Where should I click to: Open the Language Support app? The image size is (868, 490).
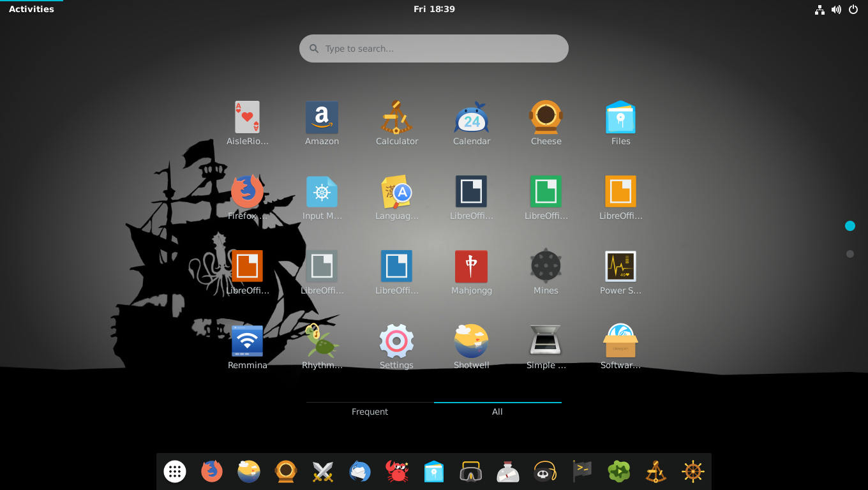coord(397,198)
